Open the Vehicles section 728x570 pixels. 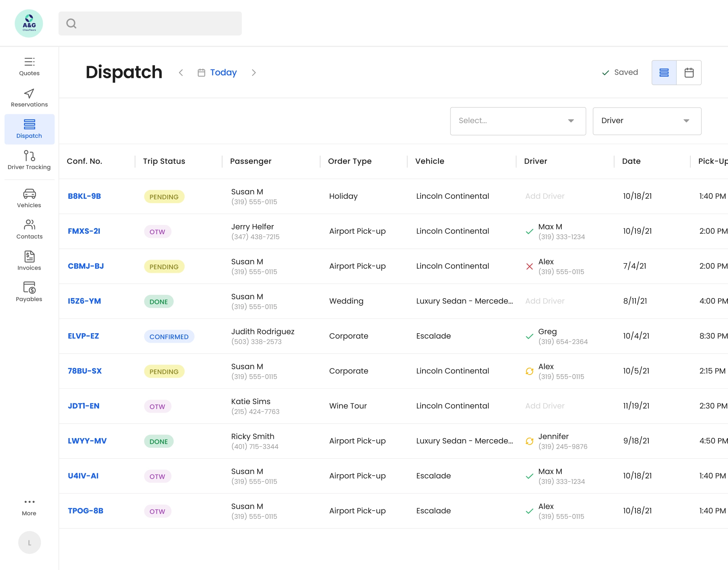[29, 198]
